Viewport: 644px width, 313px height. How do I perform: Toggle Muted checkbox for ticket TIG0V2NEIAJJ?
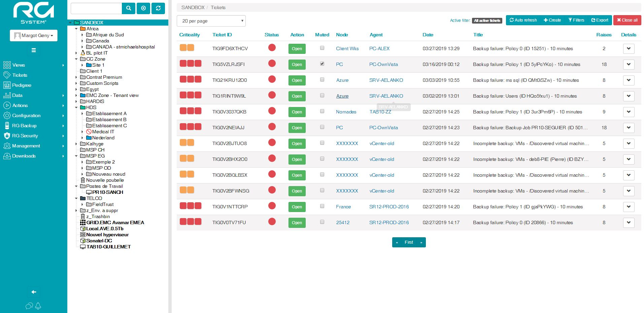point(322,127)
